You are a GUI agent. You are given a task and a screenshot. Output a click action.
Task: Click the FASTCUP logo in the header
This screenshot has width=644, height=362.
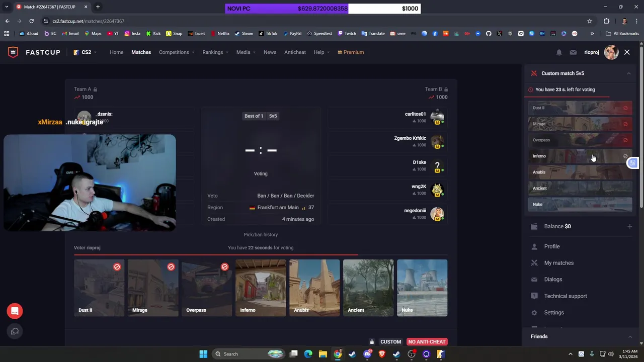(x=34, y=52)
